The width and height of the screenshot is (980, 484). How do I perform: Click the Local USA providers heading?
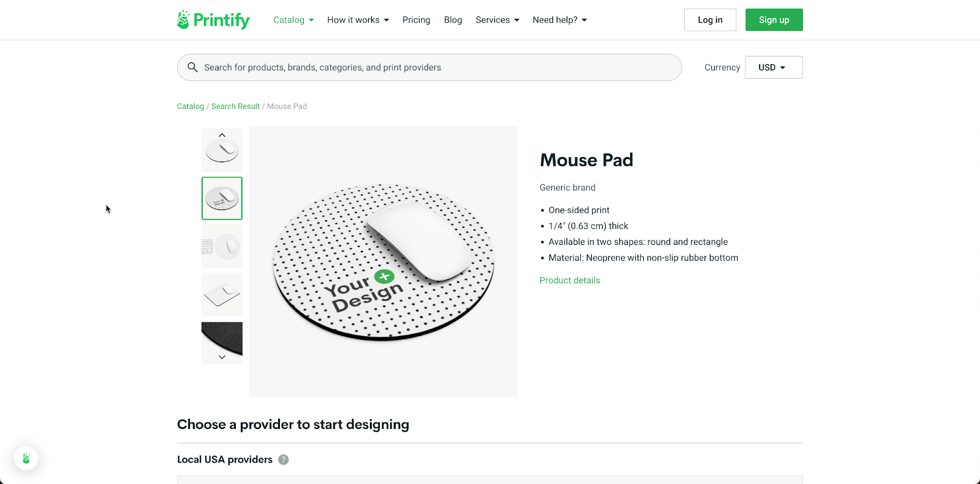click(225, 460)
